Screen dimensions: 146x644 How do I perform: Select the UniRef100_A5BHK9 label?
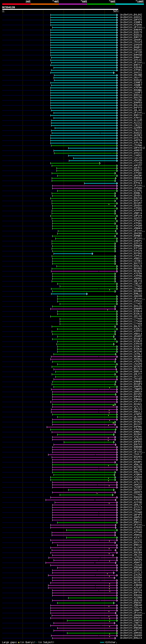pyautogui.click(x=131, y=228)
